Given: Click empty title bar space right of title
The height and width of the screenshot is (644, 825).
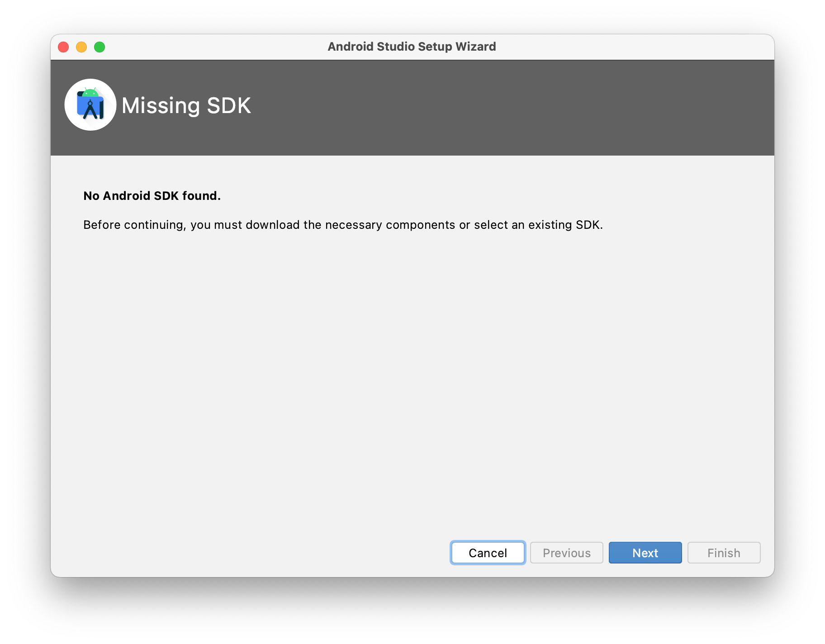Looking at the screenshot, I should (633, 47).
